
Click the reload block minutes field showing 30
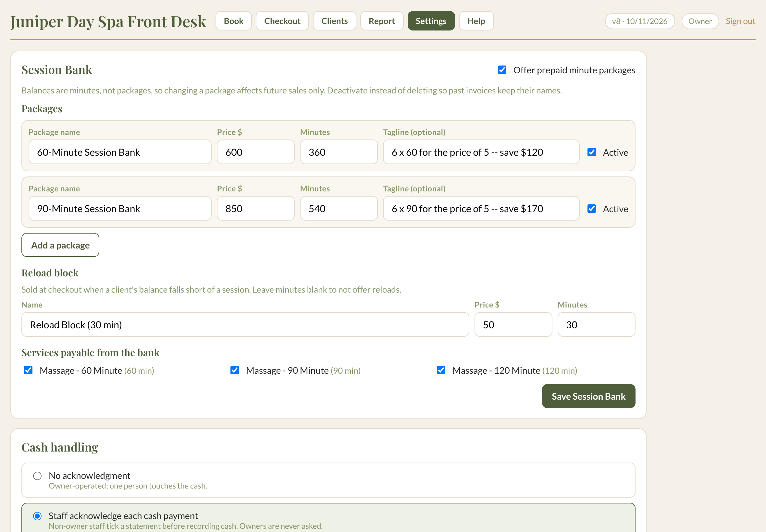596,324
